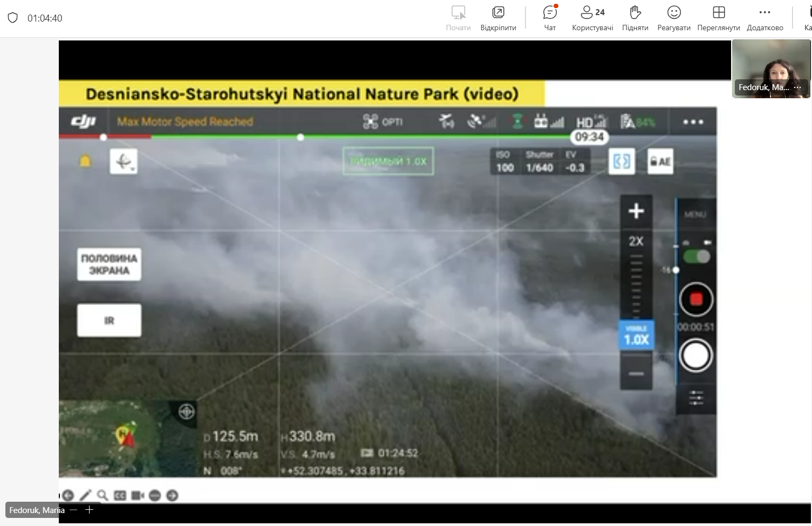
Task: Toggle the AE lock button
Action: click(x=660, y=161)
